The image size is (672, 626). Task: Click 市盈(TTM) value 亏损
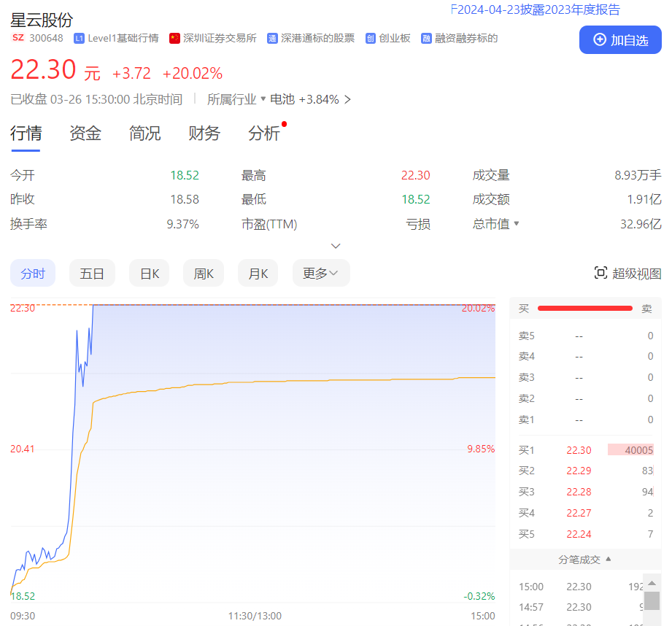click(418, 224)
